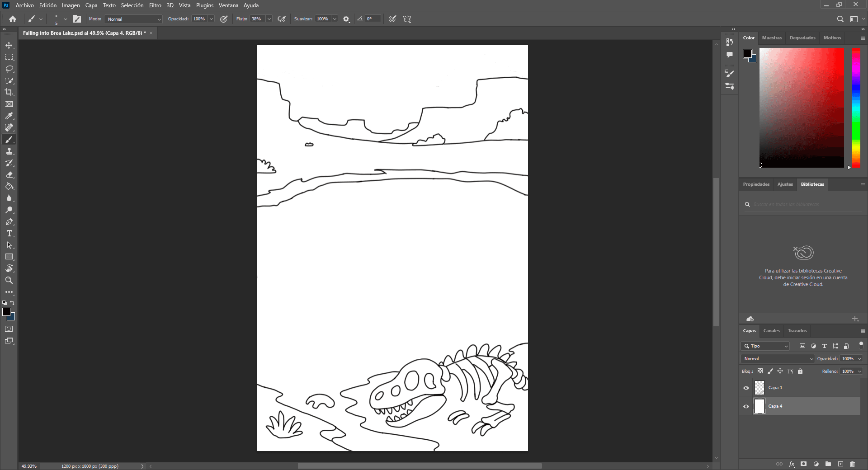Select the Lasso tool
Viewport: 868px width, 470px height.
tap(9, 69)
